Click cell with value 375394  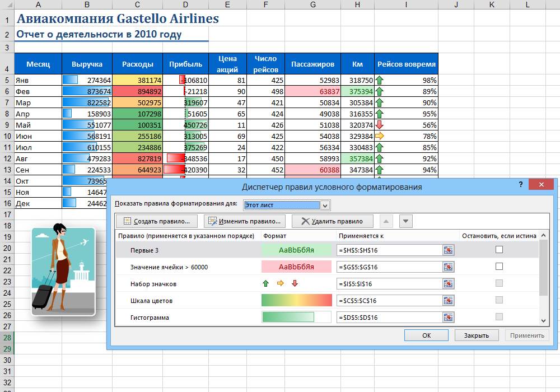pyautogui.click(x=357, y=91)
